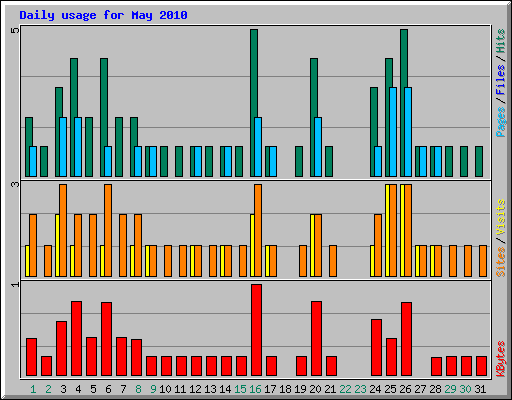Select day label 4 on the x-axis
This screenshot has width=512, height=400.
coord(78,389)
